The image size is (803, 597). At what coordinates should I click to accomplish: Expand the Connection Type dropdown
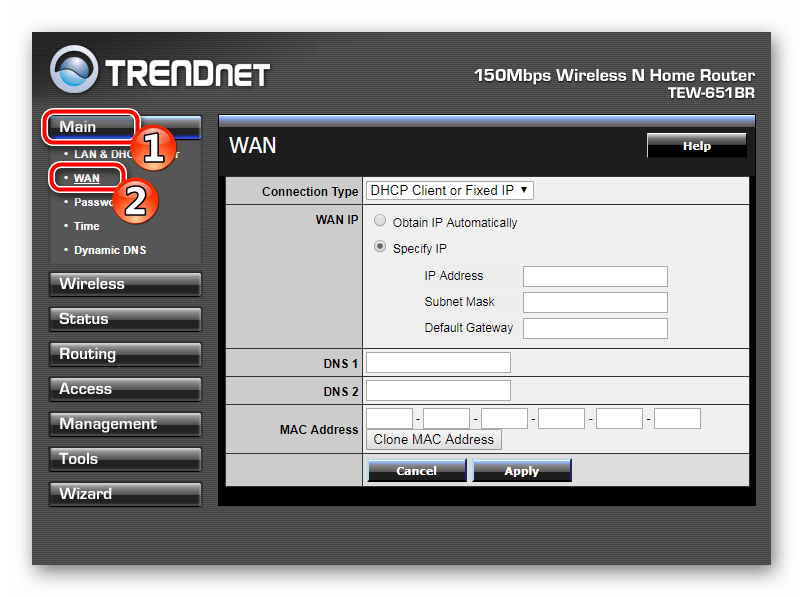[450, 190]
